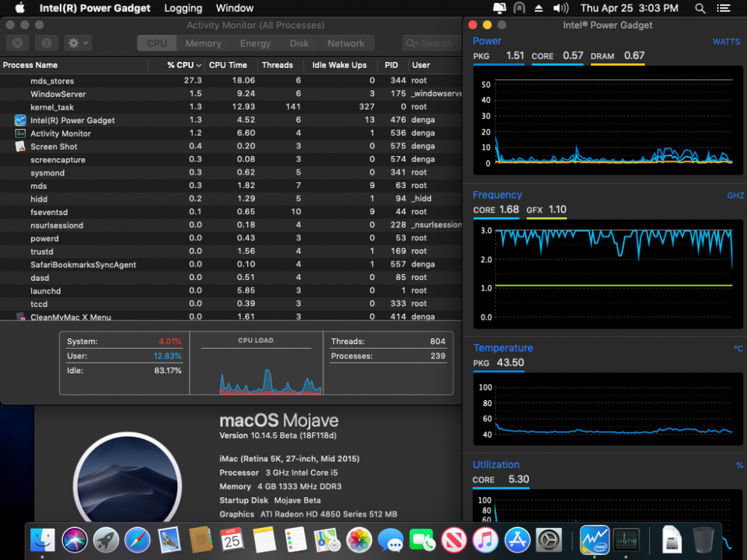
Task: Open Finder from the Dock
Action: click(43, 540)
